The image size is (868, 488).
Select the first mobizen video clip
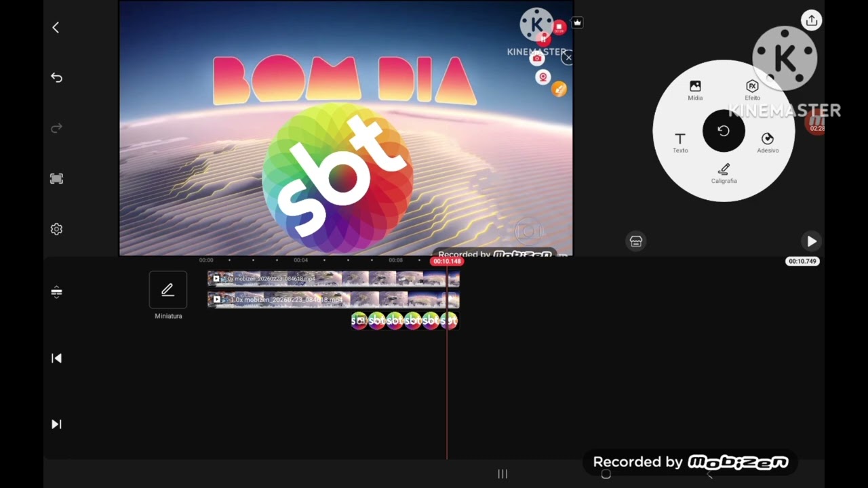pos(333,279)
